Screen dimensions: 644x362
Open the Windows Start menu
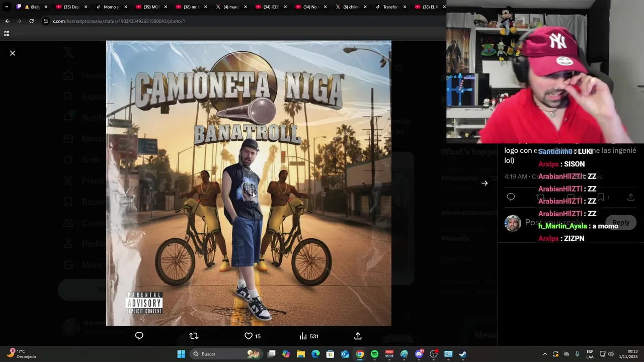(181, 354)
